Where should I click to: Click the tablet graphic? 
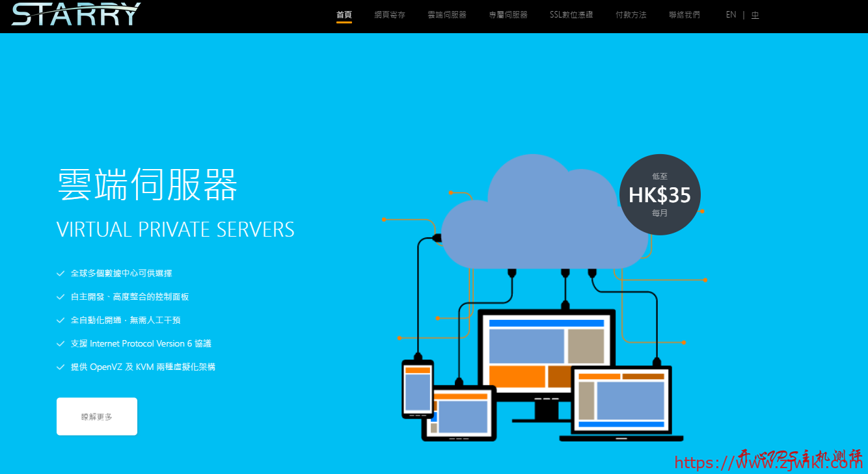pyautogui.click(x=461, y=414)
